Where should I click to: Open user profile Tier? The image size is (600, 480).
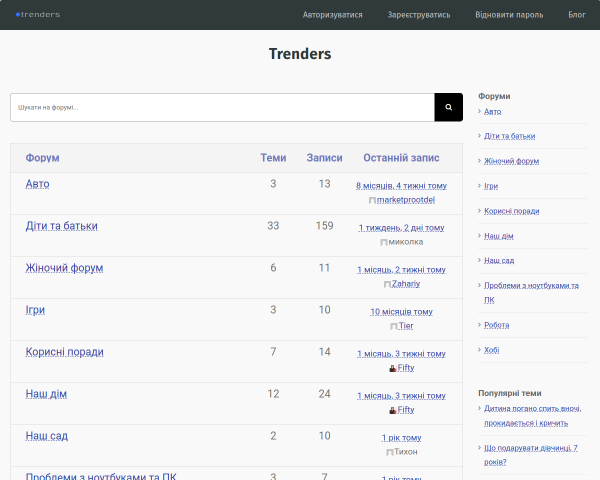[x=406, y=326]
